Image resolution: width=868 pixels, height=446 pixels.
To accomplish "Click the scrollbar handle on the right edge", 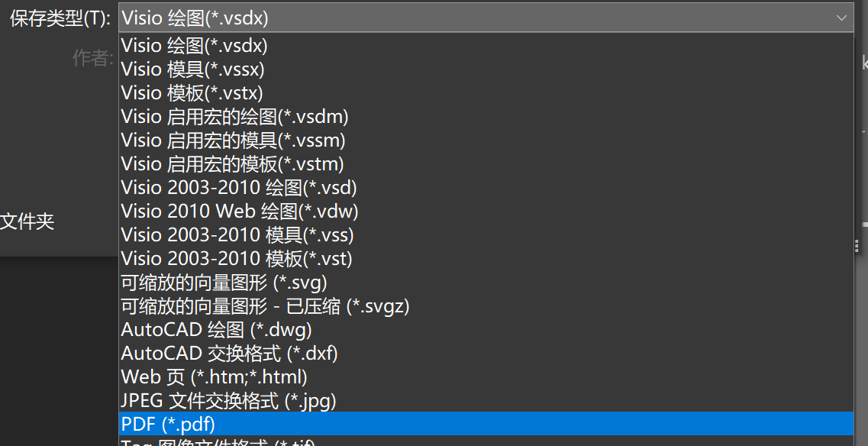I will (x=857, y=244).
